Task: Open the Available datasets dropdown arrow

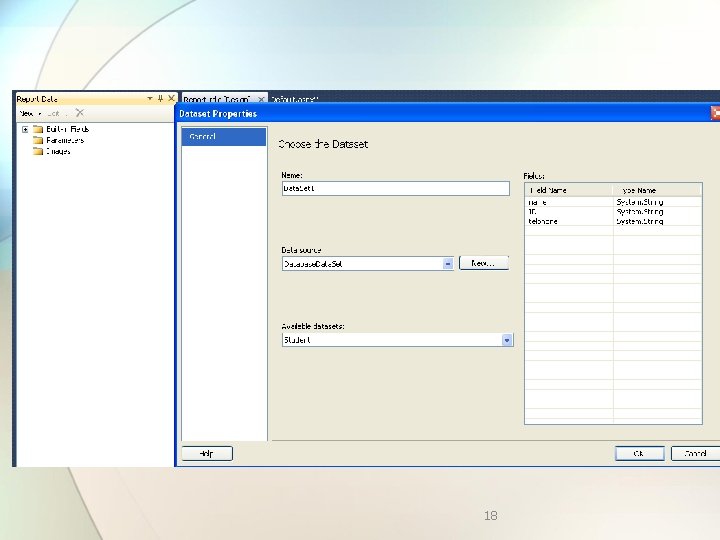Action: 506,340
